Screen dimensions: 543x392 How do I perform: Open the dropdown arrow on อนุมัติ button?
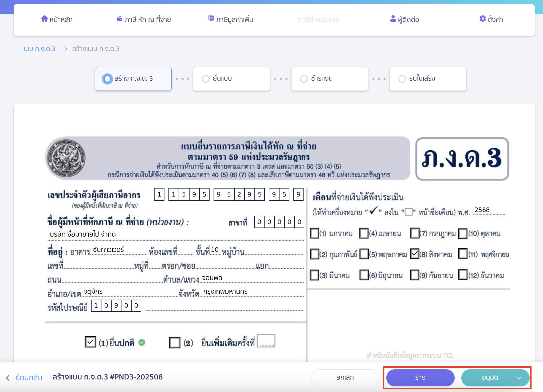[x=519, y=378]
